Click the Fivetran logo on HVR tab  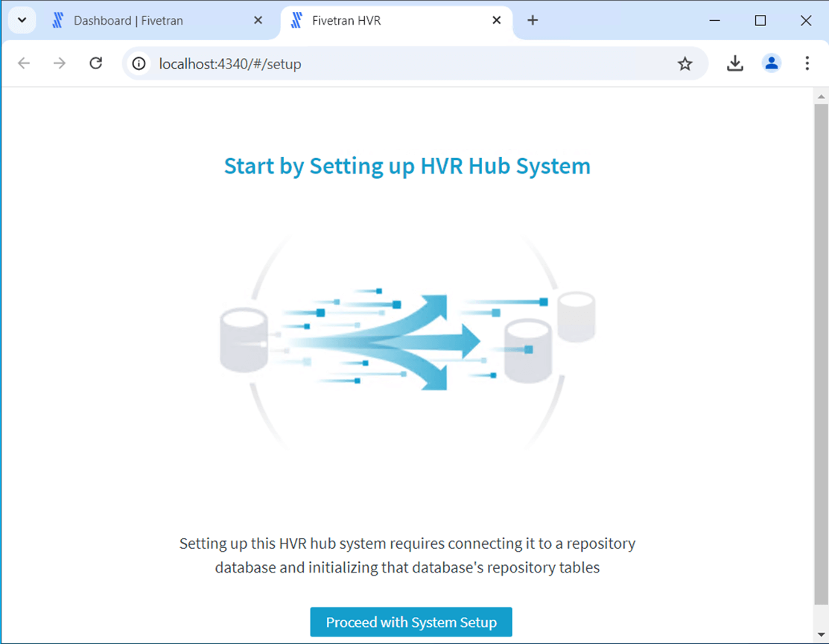coord(296,21)
